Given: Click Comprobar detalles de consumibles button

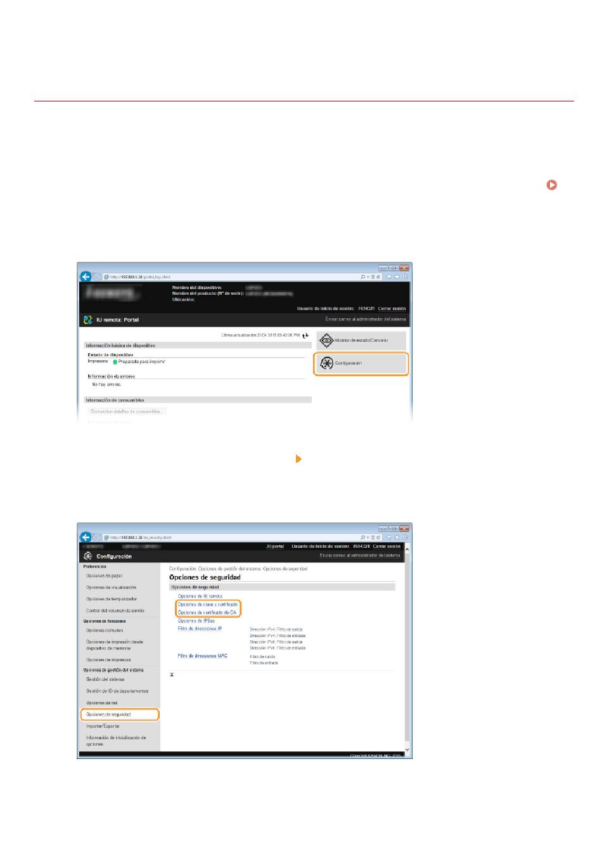Looking at the screenshot, I should 127,411.
